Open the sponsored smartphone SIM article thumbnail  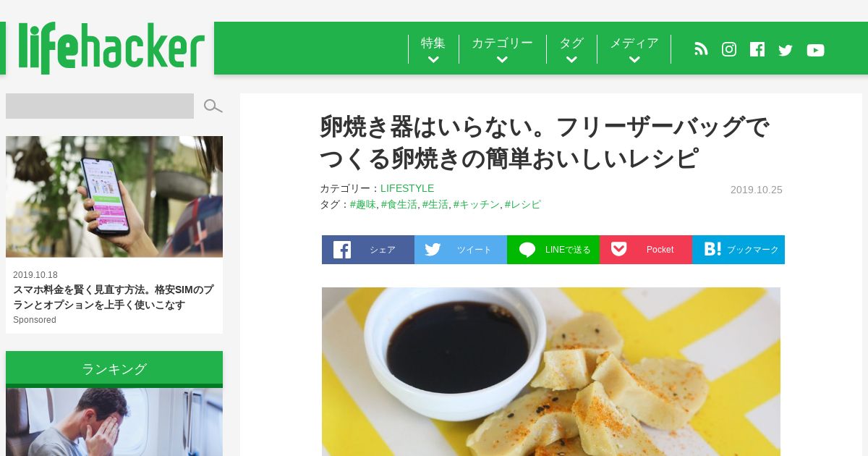(114, 197)
